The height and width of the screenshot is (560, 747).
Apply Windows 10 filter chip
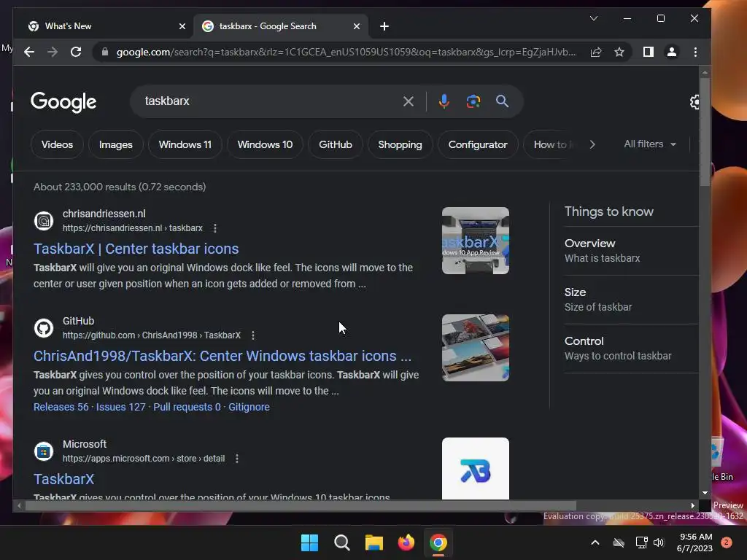click(x=265, y=144)
